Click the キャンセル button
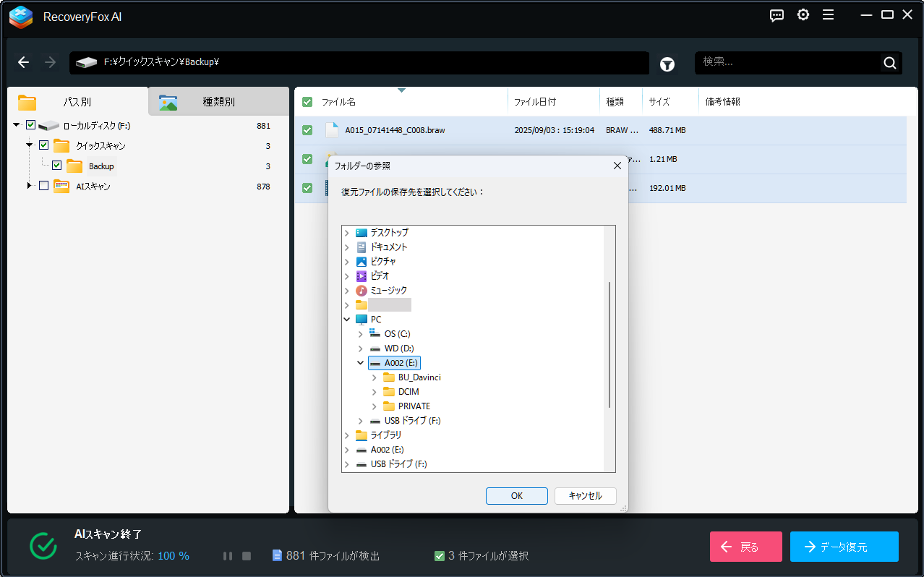 click(x=585, y=496)
